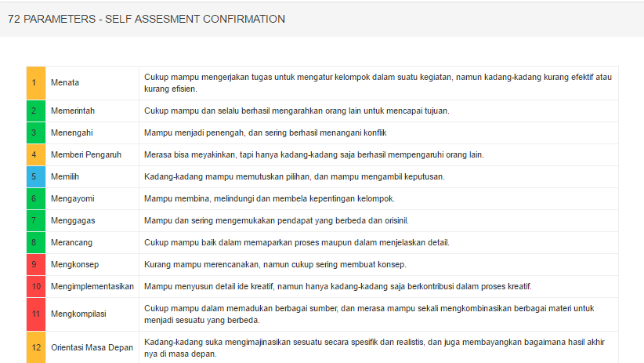Select the 'Mengimplementasikan' parameter name
This screenshot has width=644, height=363.
pyautogui.click(x=92, y=286)
